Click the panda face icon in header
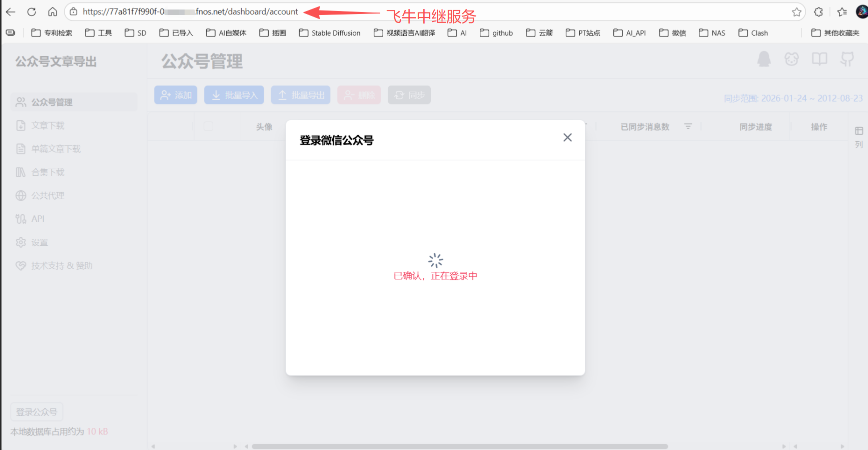 click(x=791, y=59)
